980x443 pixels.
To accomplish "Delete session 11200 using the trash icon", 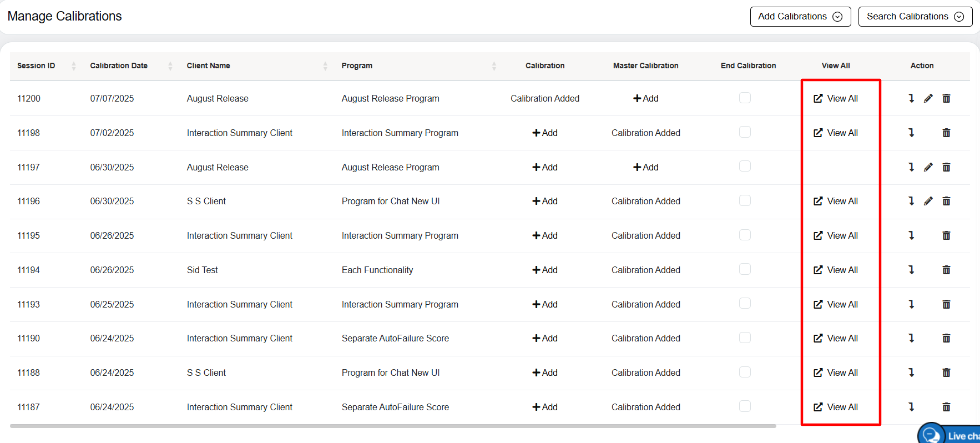I will tap(947, 98).
